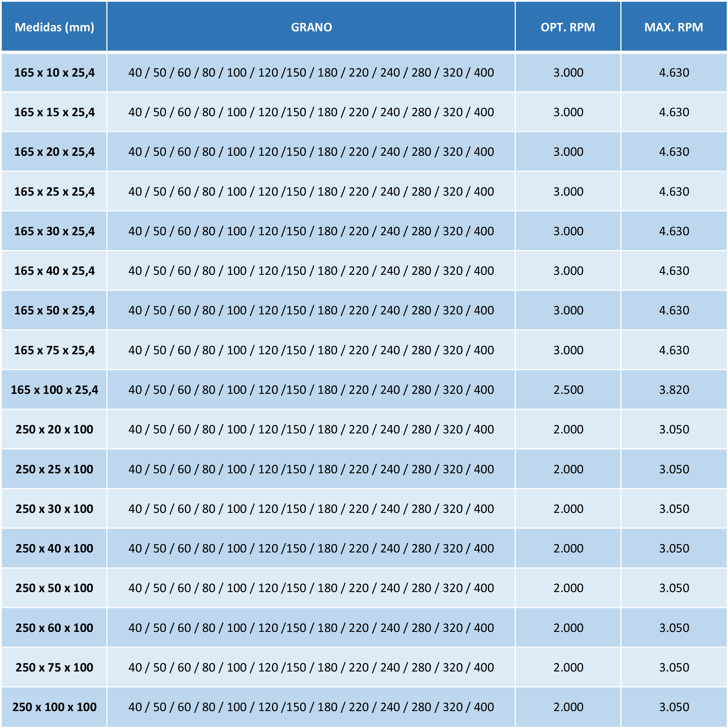Click the grano list in row 165 x 50 x 25,4
The image size is (728, 728).
click(x=311, y=310)
